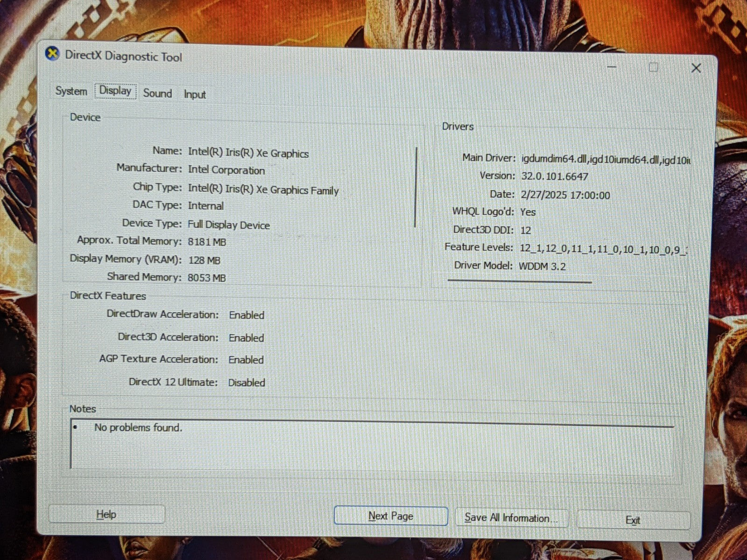Open the Sound tab
Viewport: 747px width, 560px height.
157,93
